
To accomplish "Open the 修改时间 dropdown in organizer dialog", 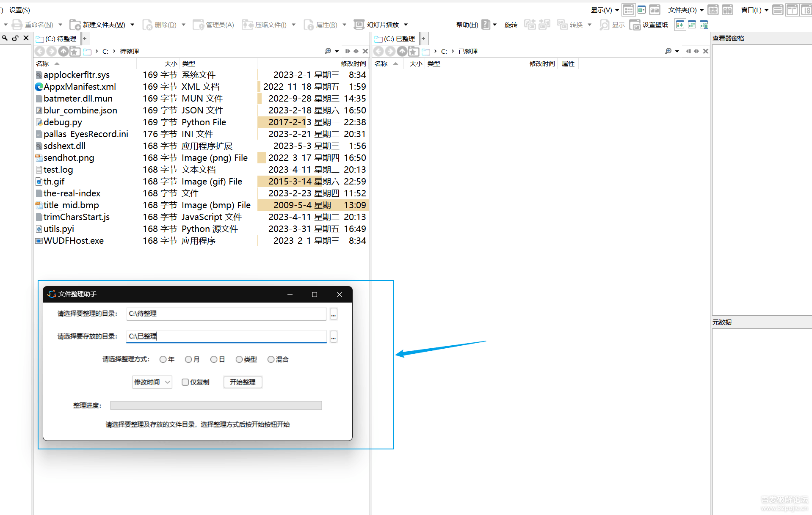I will pos(152,382).
